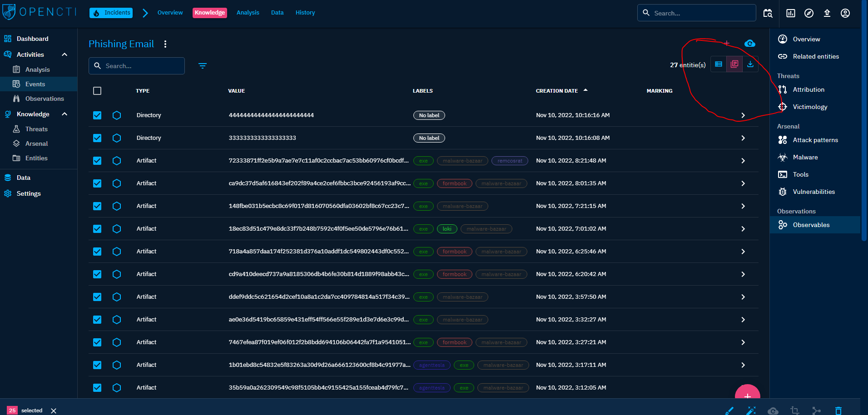Expand details of the 3333333333333333333 Directory row
This screenshot has height=415, width=868.
(x=743, y=138)
